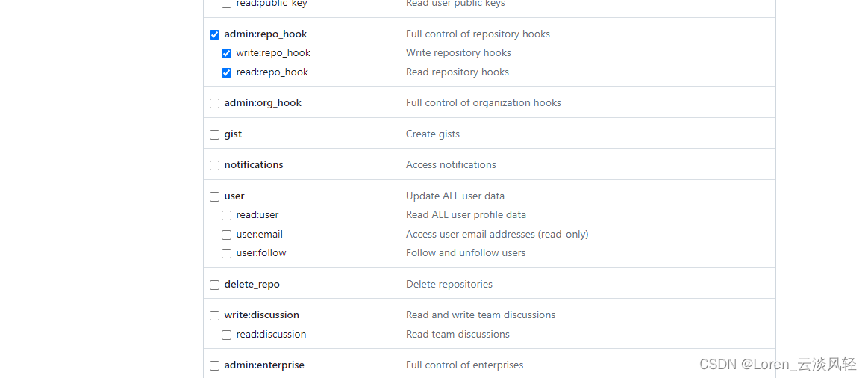Check the delete_repo scope
This screenshot has width=868, height=378.
[215, 285]
